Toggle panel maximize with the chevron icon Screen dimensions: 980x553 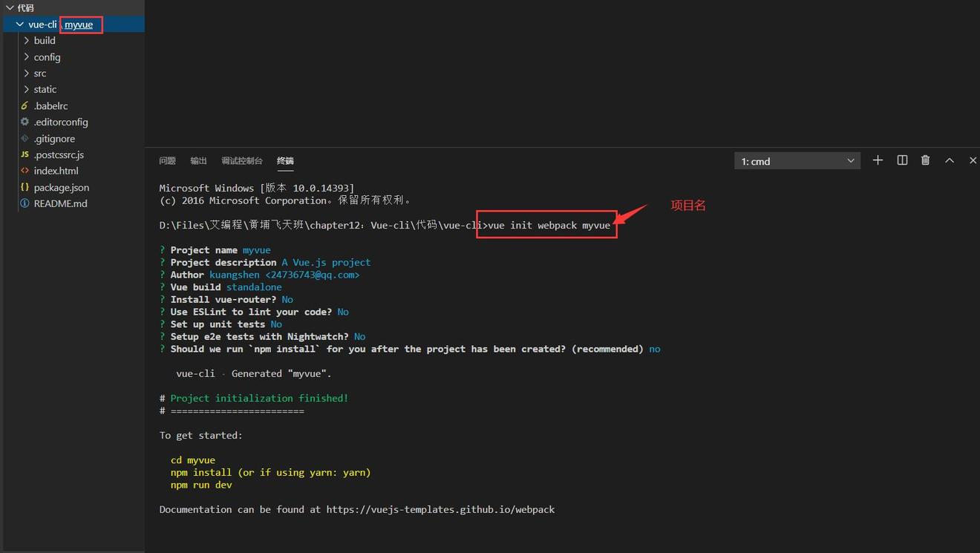pyautogui.click(x=949, y=160)
